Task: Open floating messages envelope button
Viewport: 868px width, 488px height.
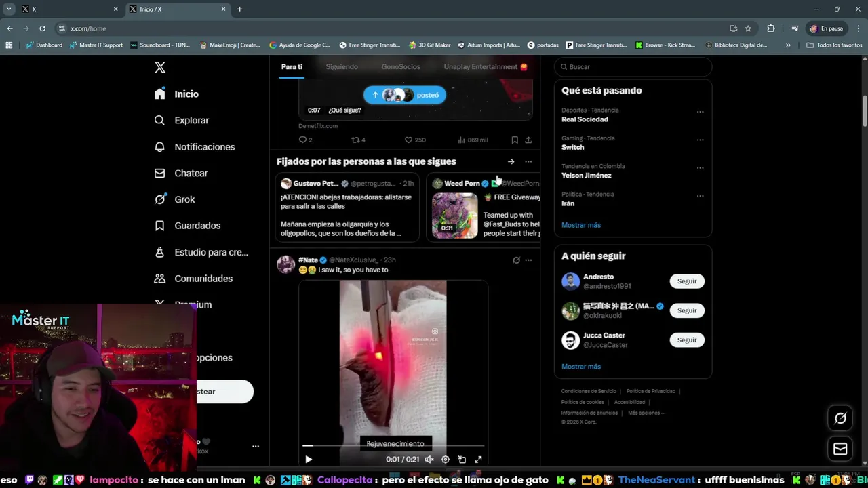Action: 840,449
